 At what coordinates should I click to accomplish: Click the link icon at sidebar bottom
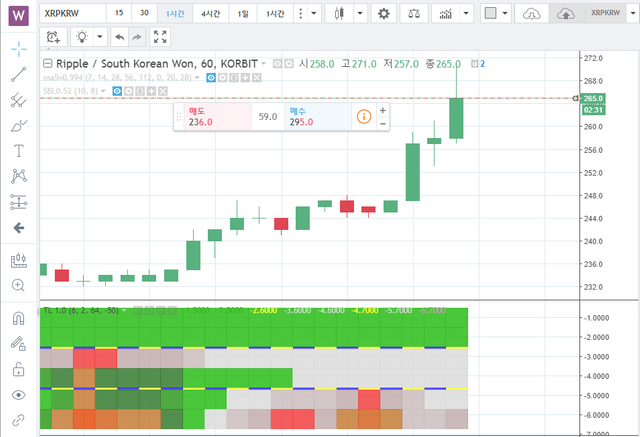(18, 420)
